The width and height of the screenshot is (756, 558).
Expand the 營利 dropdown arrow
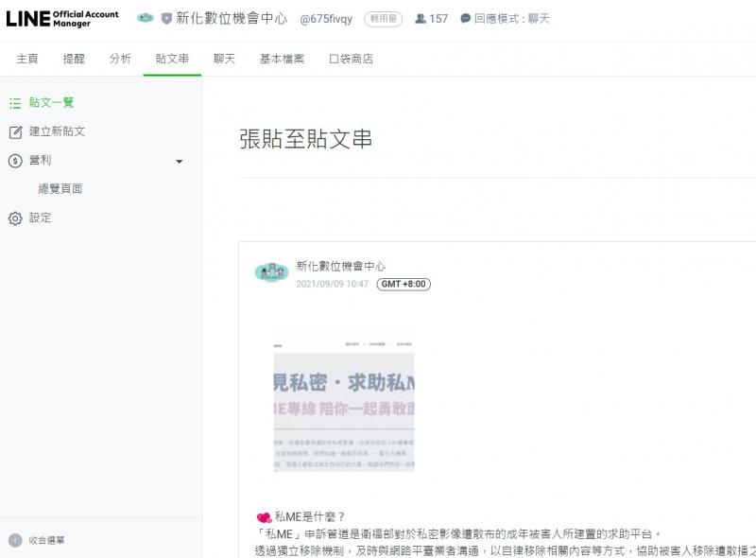click(x=179, y=161)
